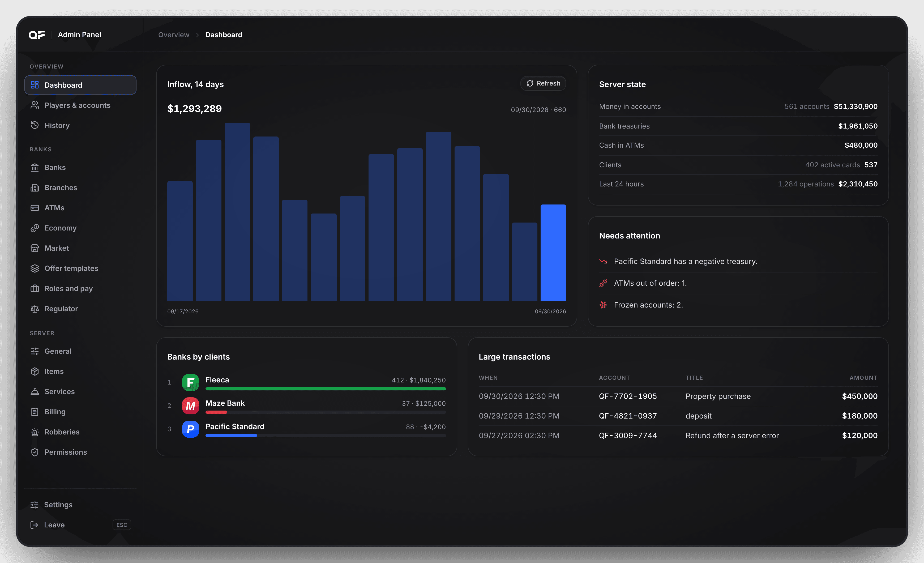
Task: Click the Fleeca green F logo
Action: [x=190, y=382]
